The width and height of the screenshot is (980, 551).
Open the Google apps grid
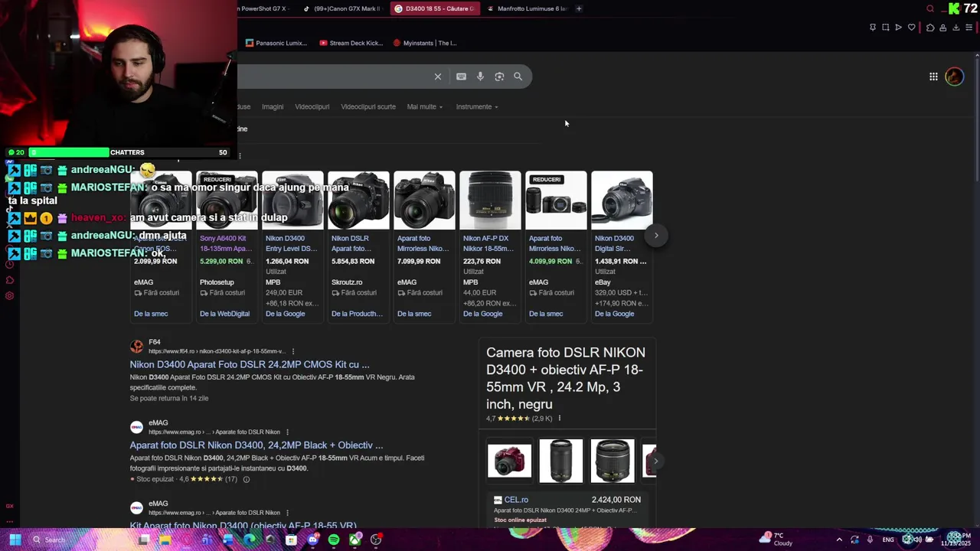pyautogui.click(x=933, y=77)
